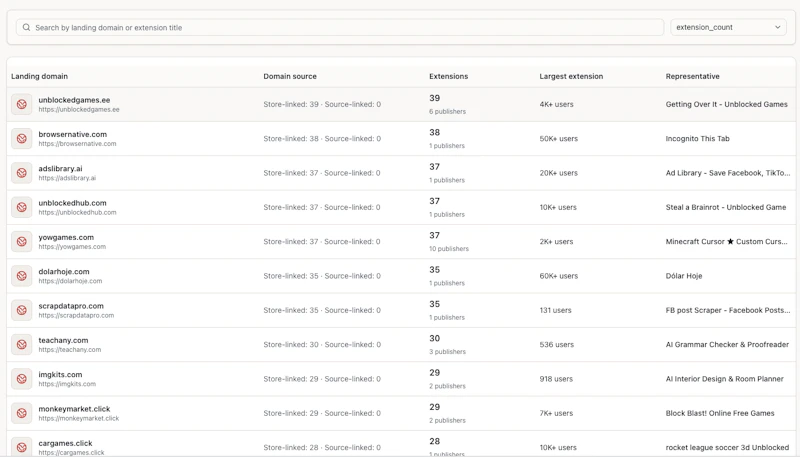
Task: Click extension count 30 for teachany.com
Action: point(434,339)
